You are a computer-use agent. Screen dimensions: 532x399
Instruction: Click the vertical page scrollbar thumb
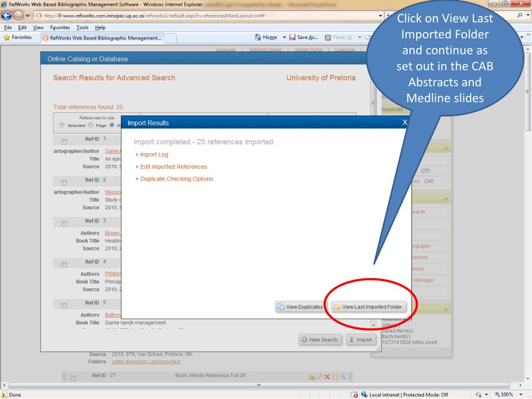click(528, 91)
